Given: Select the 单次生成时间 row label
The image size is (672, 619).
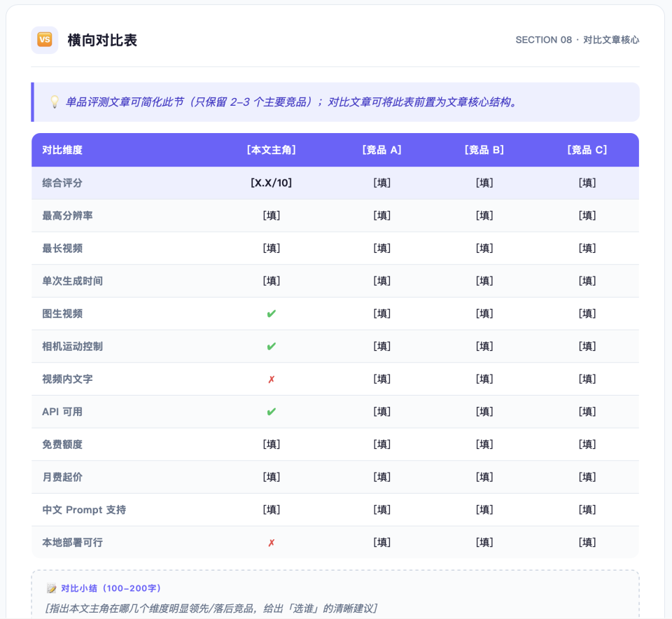Looking at the screenshot, I should pyautogui.click(x=72, y=281).
